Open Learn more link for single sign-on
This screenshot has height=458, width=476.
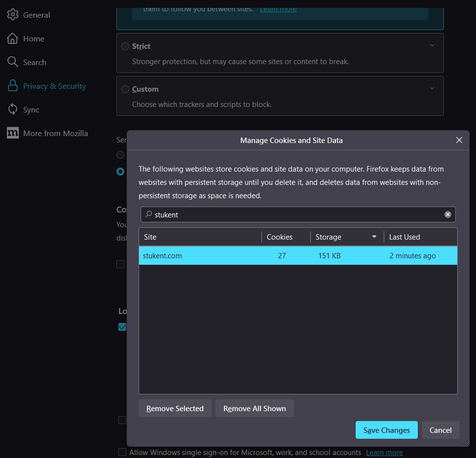pyautogui.click(x=384, y=452)
